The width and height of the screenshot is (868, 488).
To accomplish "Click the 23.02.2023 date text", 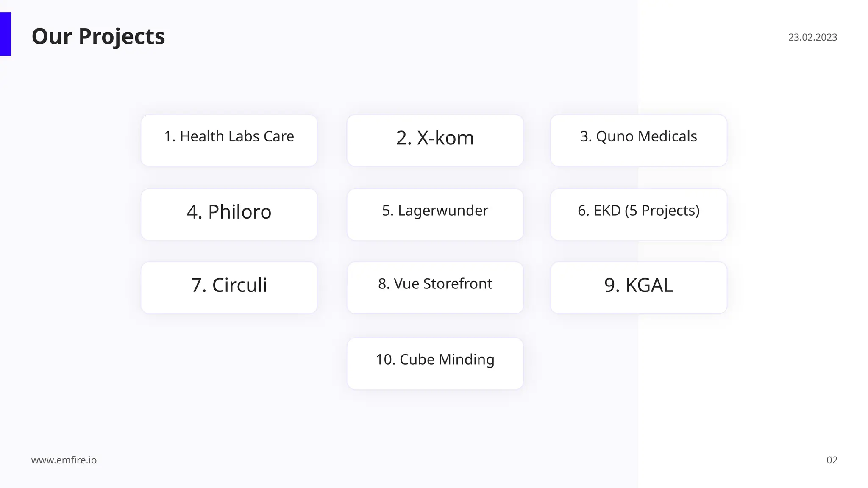I will 812,37.
